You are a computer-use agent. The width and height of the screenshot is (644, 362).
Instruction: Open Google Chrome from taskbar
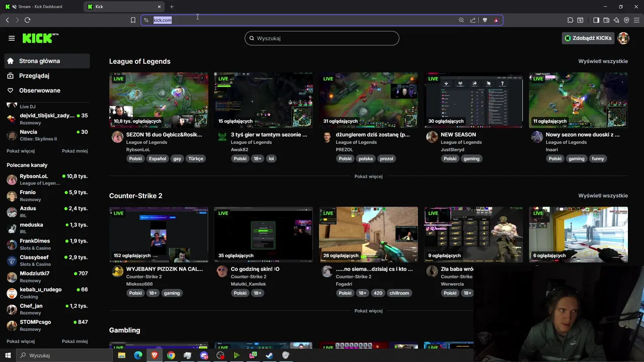pos(171,355)
